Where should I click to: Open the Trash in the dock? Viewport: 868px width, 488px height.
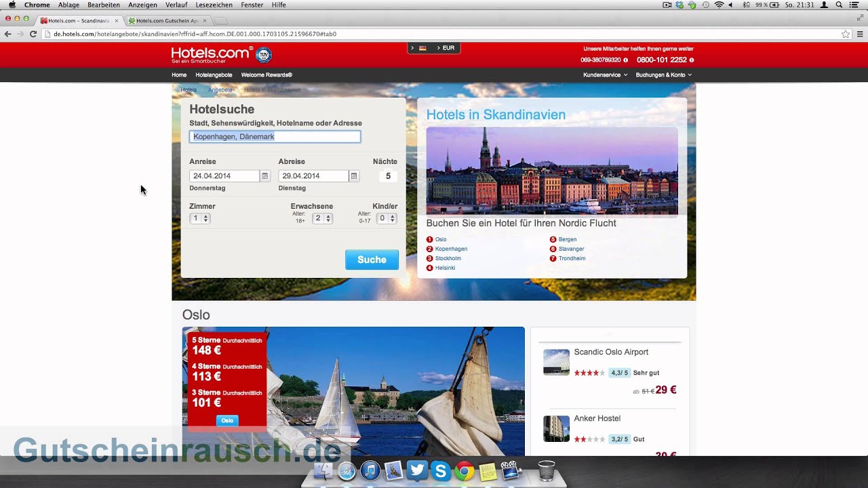[546, 470]
